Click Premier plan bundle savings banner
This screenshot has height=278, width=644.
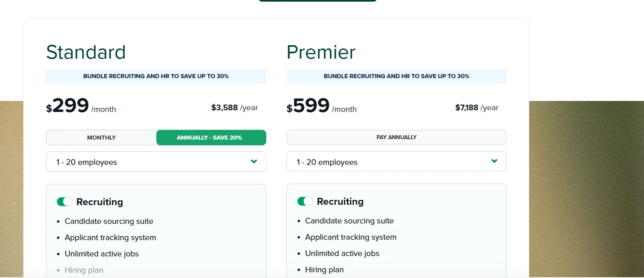click(396, 76)
